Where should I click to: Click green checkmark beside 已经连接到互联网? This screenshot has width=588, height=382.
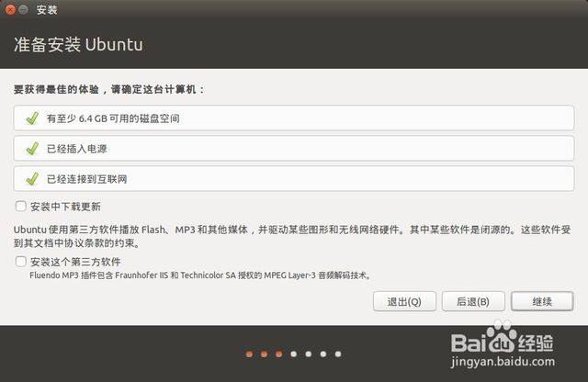pos(32,179)
